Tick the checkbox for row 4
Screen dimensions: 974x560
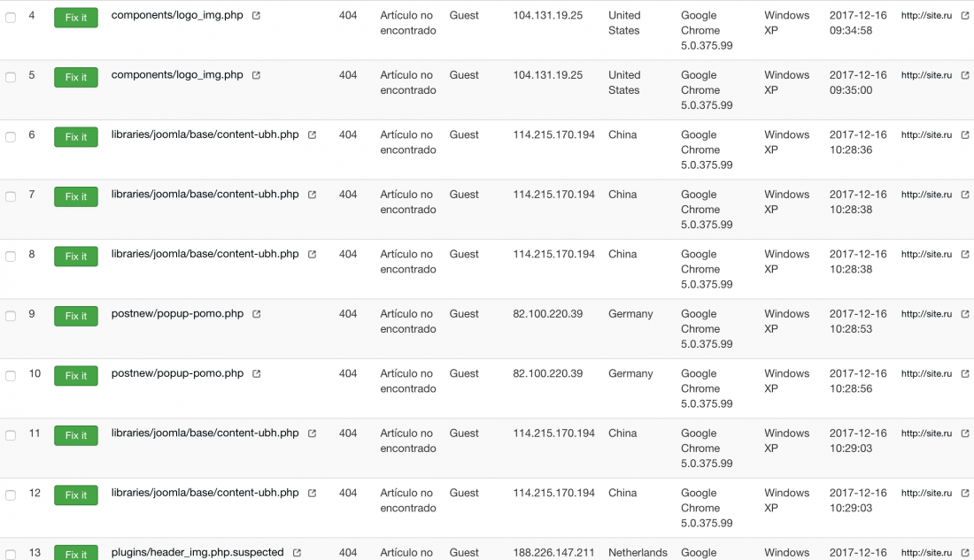11,18
